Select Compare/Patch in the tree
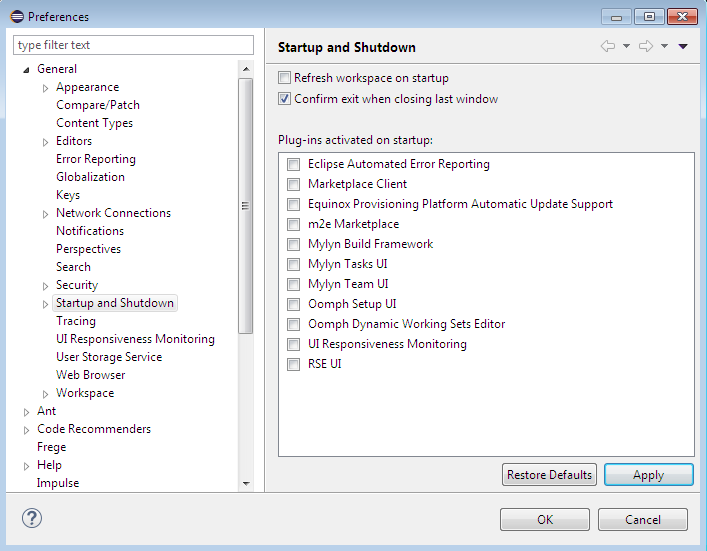This screenshot has height=551, width=707. pos(98,105)
